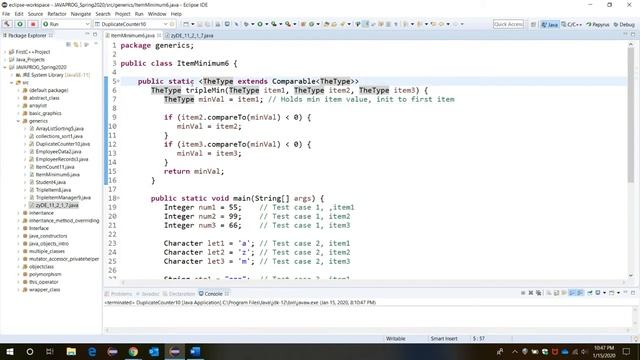Fold the main method at line 18
The image size is (640, 360).
(x=118, y=198)
